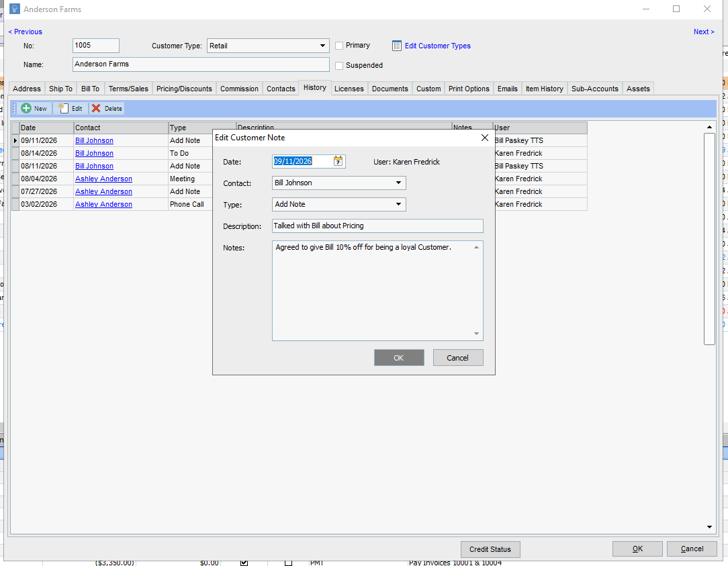Click the Anderson Farms window title icon
The height and width of the screenshot is (566, 728).
tap(15, 9)
